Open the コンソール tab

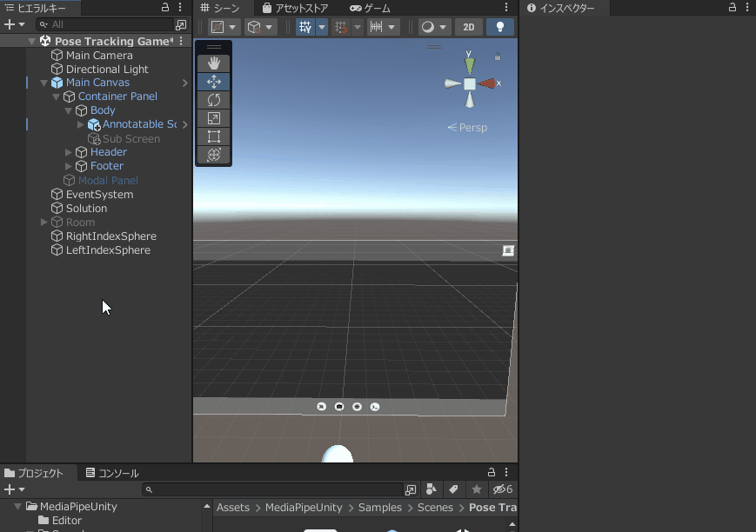112,473
